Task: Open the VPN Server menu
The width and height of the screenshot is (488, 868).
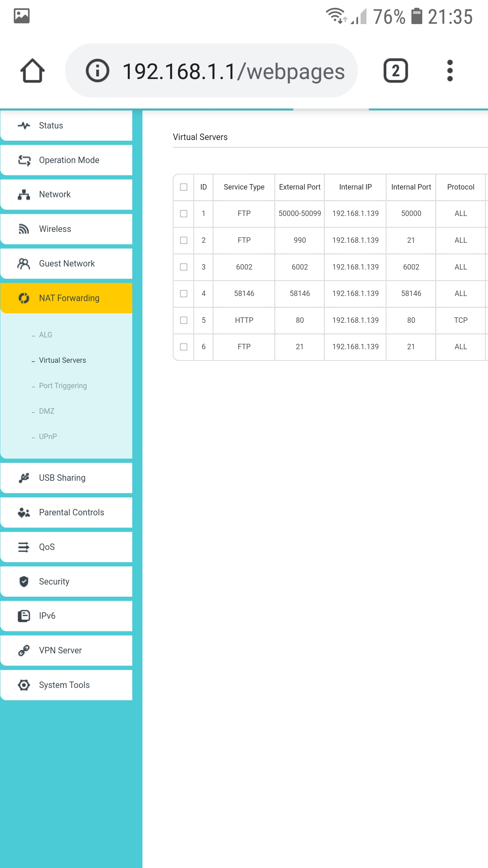Action: (x=66, y=650)
